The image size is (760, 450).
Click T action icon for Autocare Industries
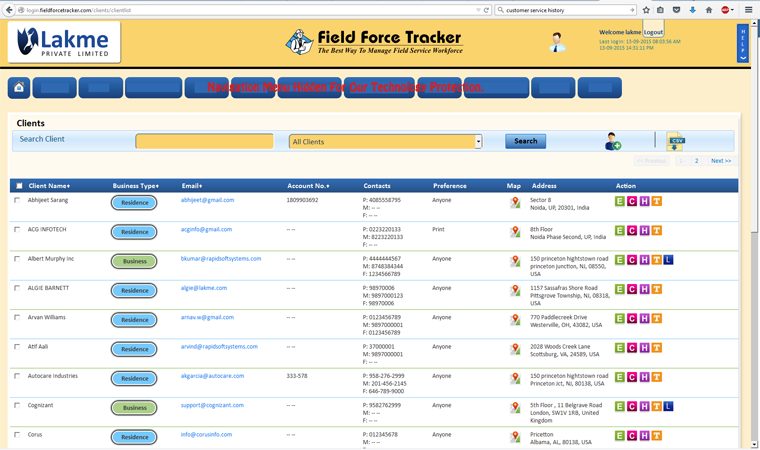click(656, 377)
